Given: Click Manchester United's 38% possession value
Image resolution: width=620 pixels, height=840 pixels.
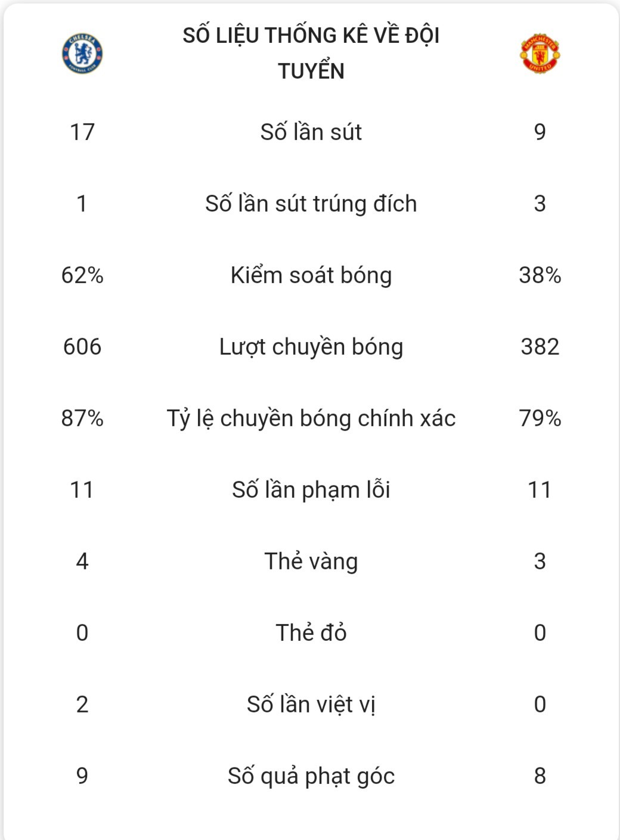Looking at the screenshot, I should 540,275.
